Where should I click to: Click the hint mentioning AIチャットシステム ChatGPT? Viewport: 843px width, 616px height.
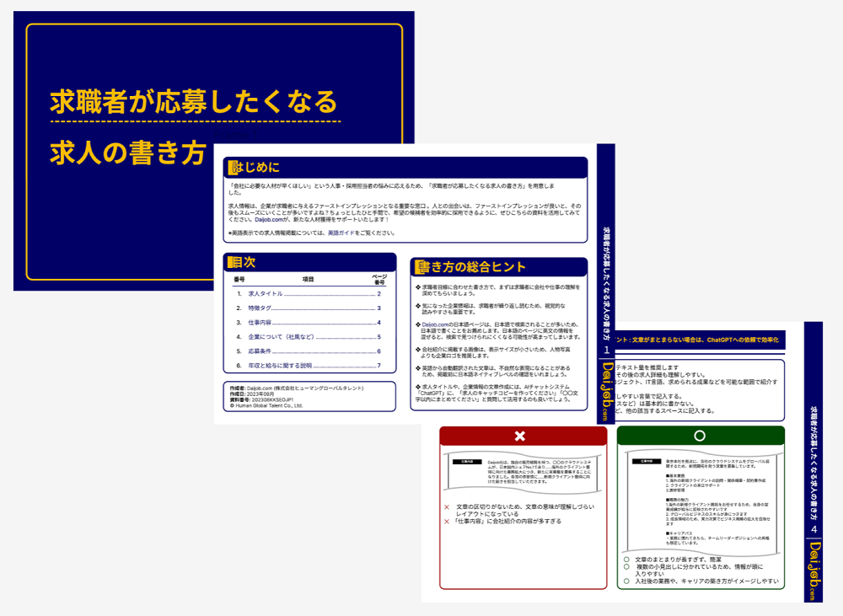click(497, 393)
